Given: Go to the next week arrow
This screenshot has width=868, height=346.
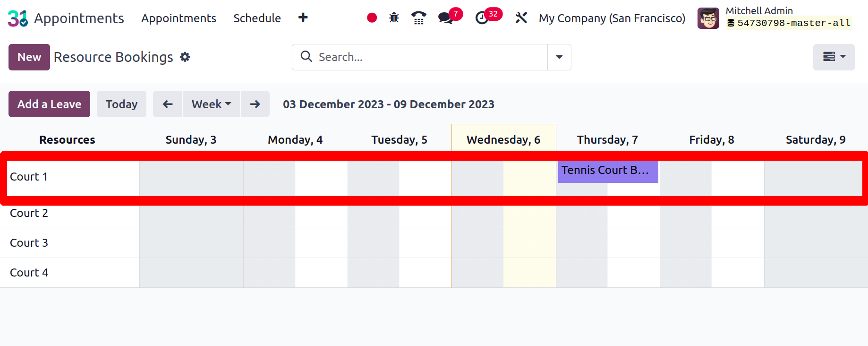Looking at the screenshot, I should [255, 104].
